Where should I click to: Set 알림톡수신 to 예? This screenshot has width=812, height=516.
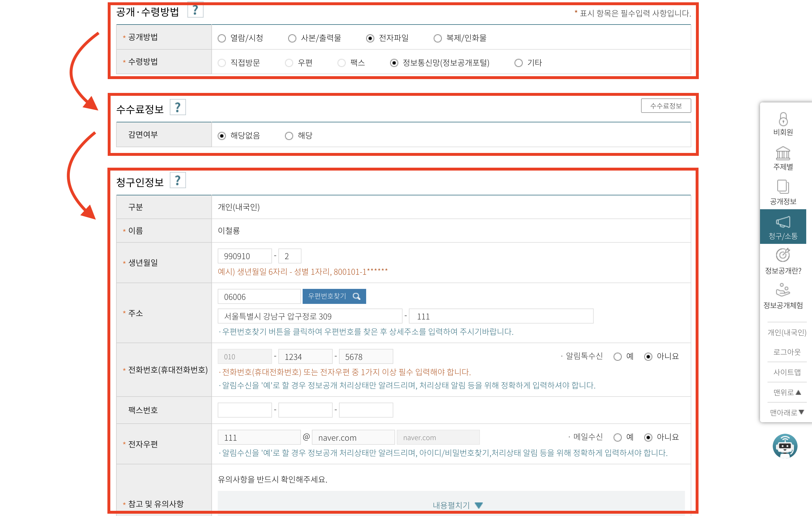pyautogui.click(x=617, y=357)
